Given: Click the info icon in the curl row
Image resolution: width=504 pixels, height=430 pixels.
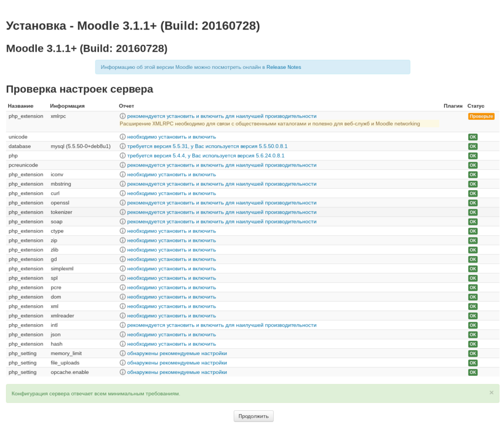Looking at the screenshot, I should [123, 193].
